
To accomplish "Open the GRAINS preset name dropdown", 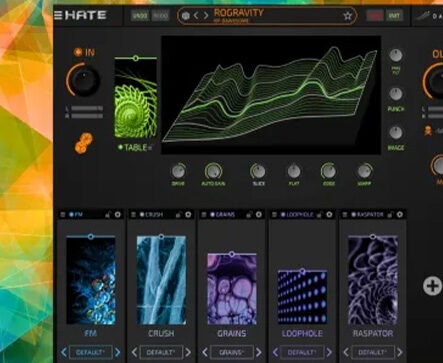I will 232,352.
